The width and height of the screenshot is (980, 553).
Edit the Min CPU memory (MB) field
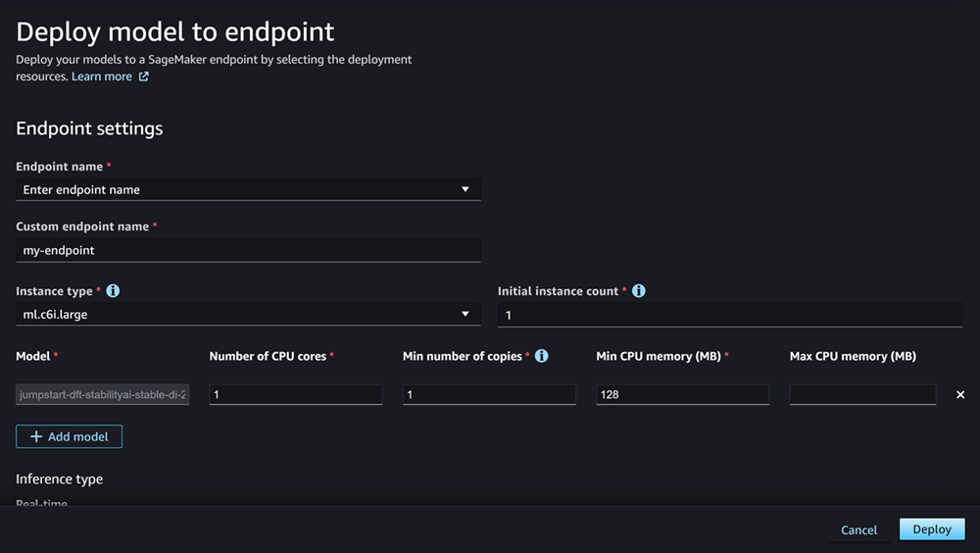pos(682,394)
